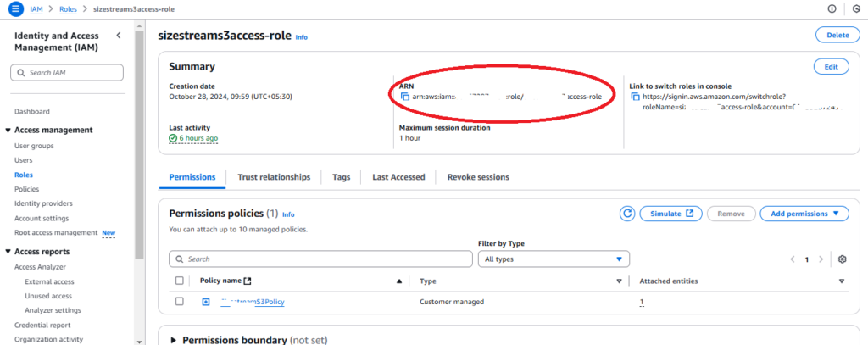Copy the switch-role link with copy icon
Screen dimensions: 868x345
tap(636, 97)
